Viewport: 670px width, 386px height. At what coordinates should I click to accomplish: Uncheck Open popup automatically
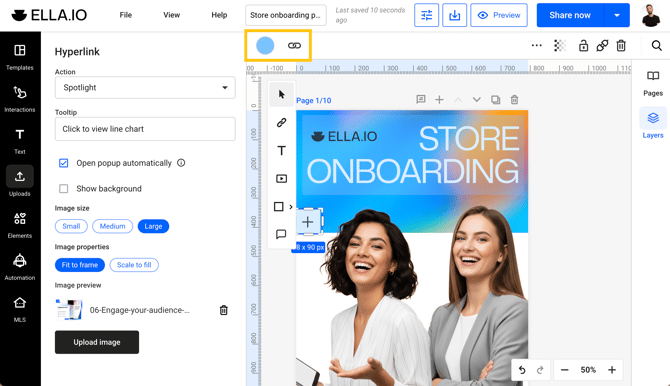tap(64, 163)
